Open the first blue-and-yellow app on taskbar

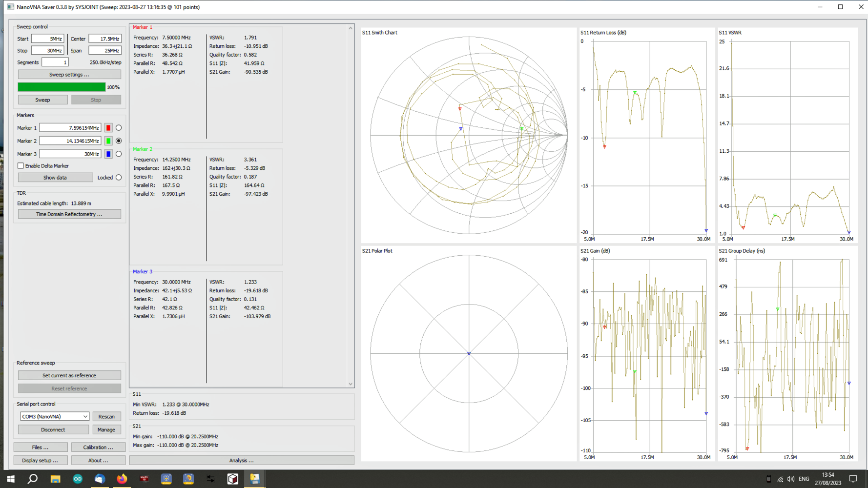point(166,479)
